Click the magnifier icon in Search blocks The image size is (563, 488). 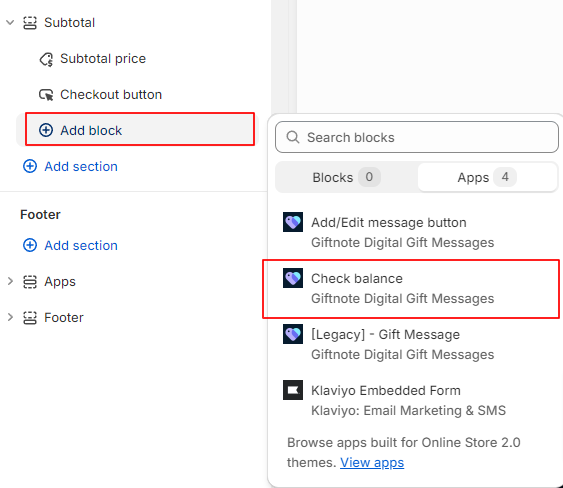pos(293,137)
